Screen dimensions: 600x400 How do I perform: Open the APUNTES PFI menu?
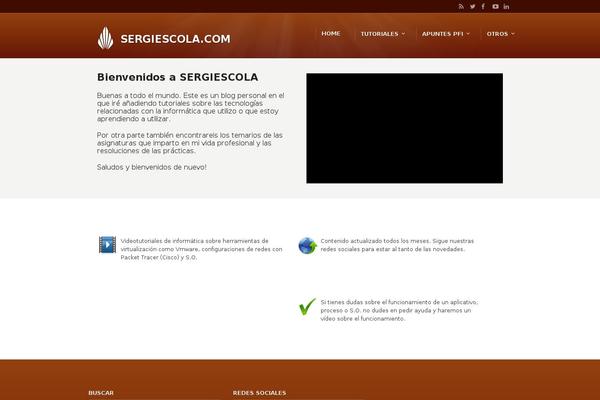coord(445,34)
